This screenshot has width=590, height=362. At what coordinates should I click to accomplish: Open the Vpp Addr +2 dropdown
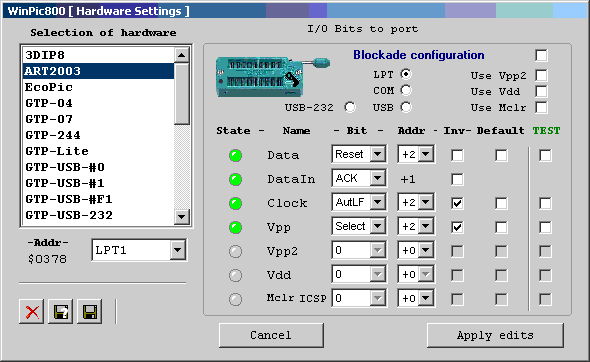pyautogui.click(x=426, y=226)
